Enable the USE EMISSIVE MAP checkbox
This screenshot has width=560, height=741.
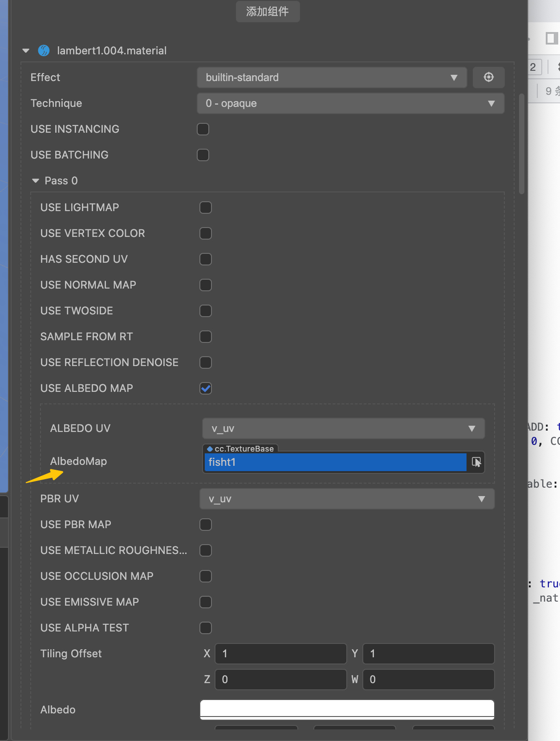206,602
